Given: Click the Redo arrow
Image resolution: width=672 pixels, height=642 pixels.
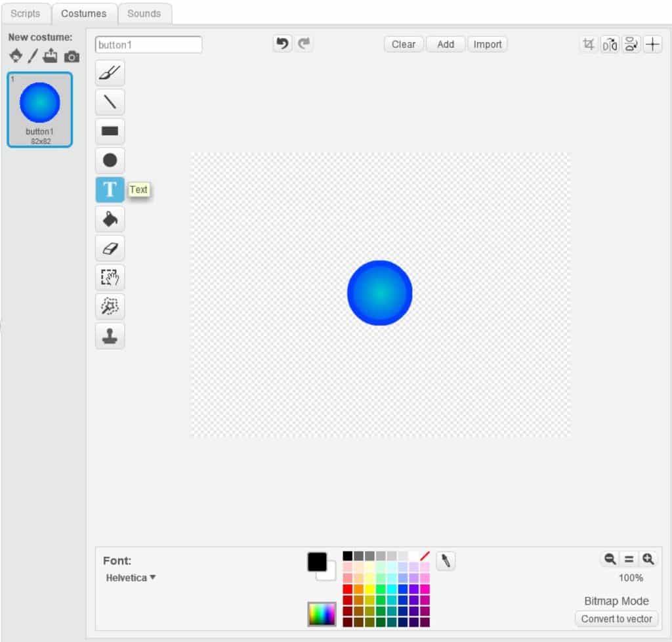Looking at the screenshot, I should (x=304, y=44).
